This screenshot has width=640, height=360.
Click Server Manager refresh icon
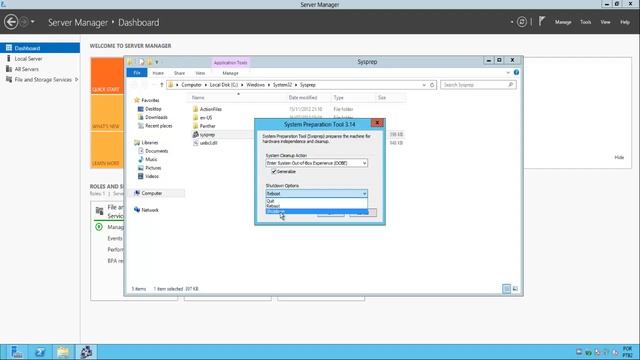[x=522, y=22]
